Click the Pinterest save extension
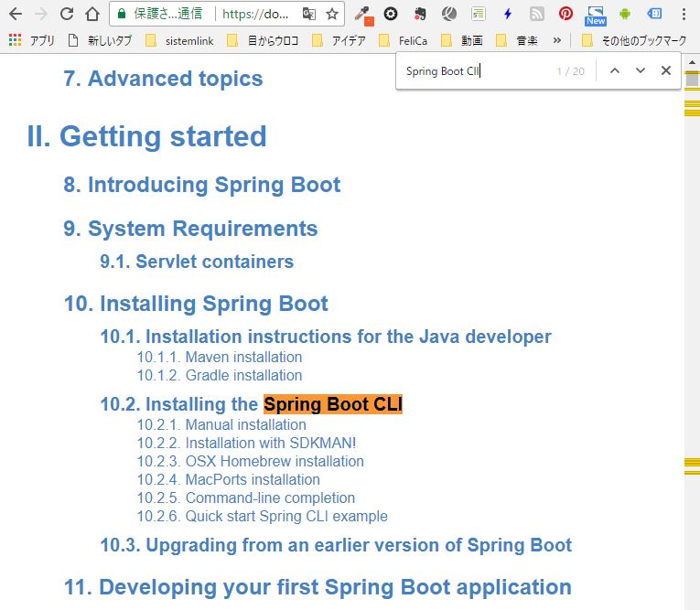The height and width of the screenshot is (610, 700). tap(565, 14)
